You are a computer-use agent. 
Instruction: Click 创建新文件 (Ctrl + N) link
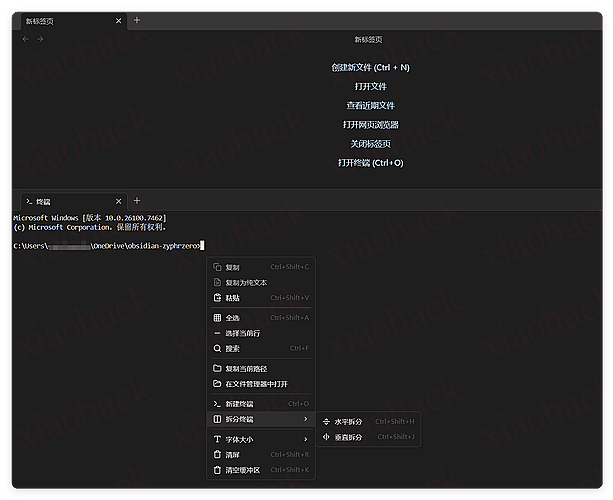pos(370,68)
